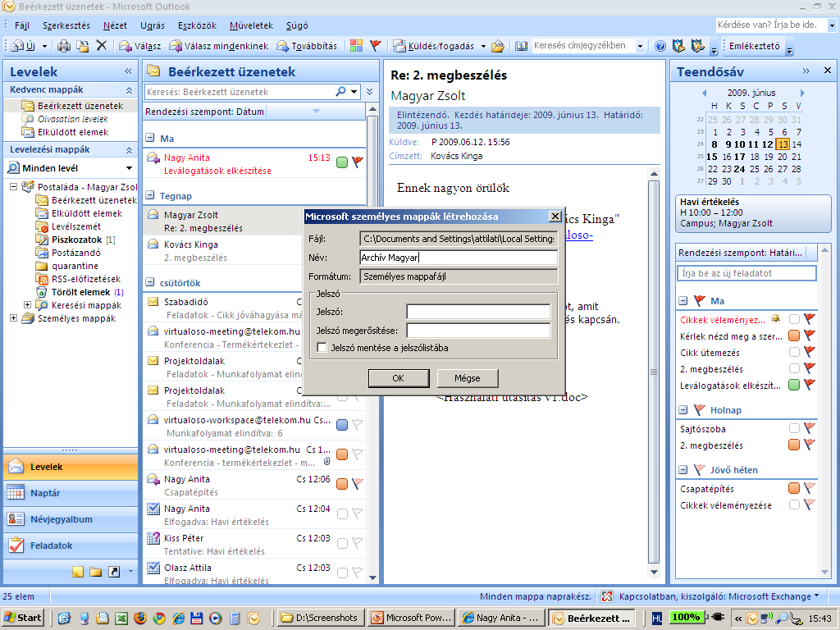The height and width of the screenshot is (630, 840).
Task: Open the Szerkesztés menu
Action: coord(66,25)
